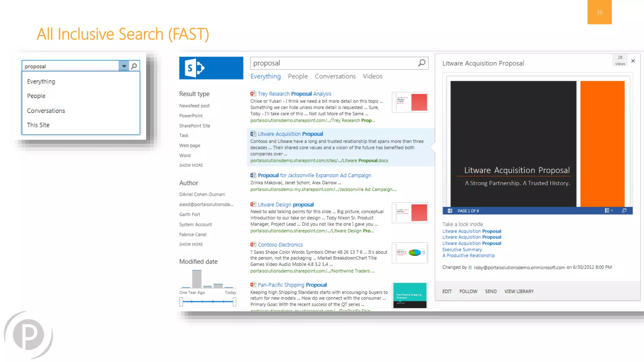Viewport: 644px width, 362px height.
Task: Filter results by Task type
Action: [x=184, y=135]
